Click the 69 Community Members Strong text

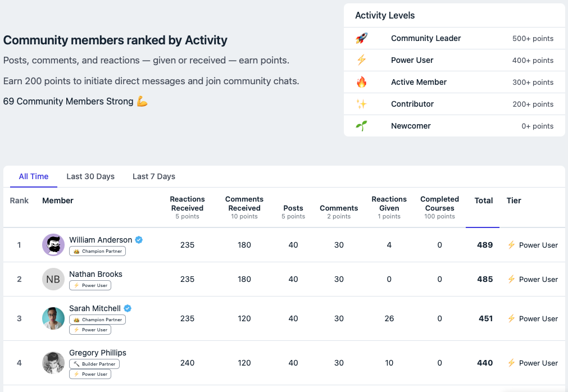click(68, 101)
